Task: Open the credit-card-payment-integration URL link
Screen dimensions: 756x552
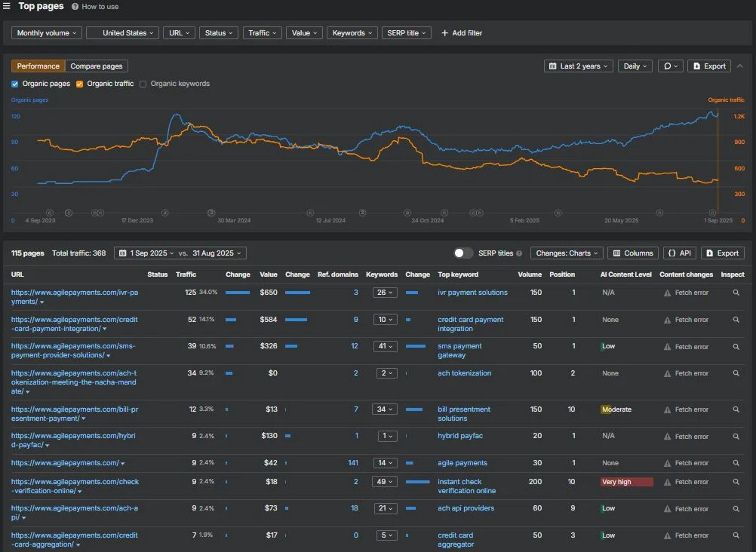Action: (x=74, y=324)
